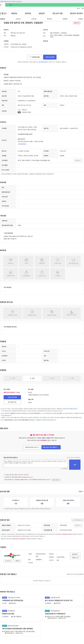Image resolution: width=84 pixels, height=644 pixels.
Task: Switch to the 우대사항 tab
Action: [34, 19]
